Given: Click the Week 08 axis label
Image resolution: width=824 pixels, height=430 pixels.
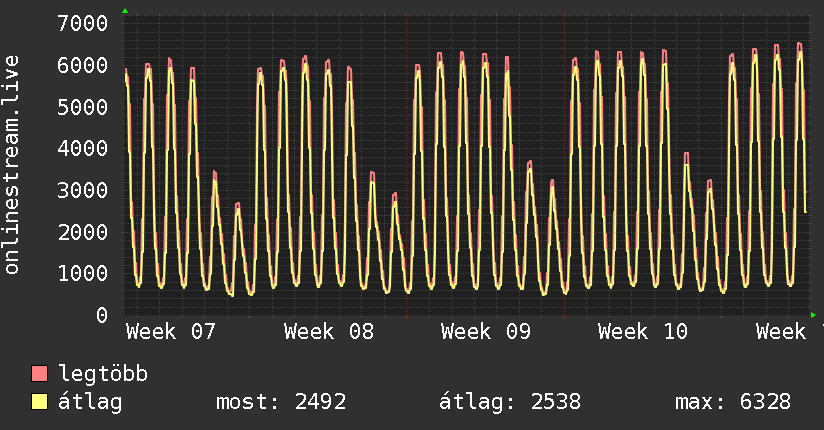Looking at the screenshot, I should 328,332.
